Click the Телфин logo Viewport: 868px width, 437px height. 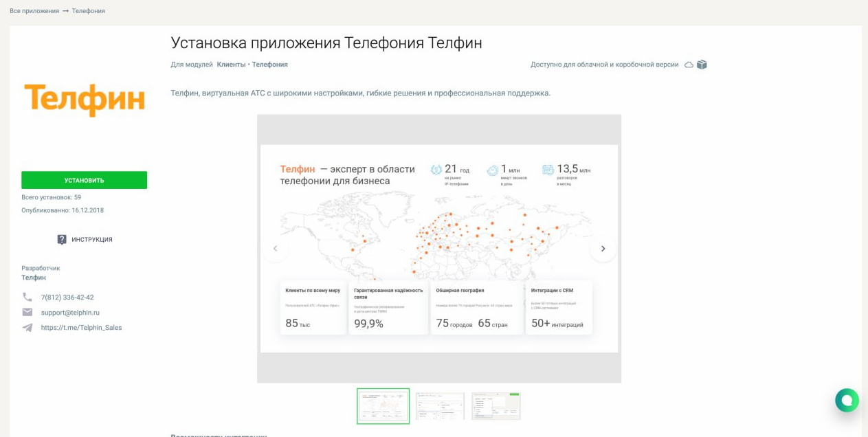tap(85, 98)
